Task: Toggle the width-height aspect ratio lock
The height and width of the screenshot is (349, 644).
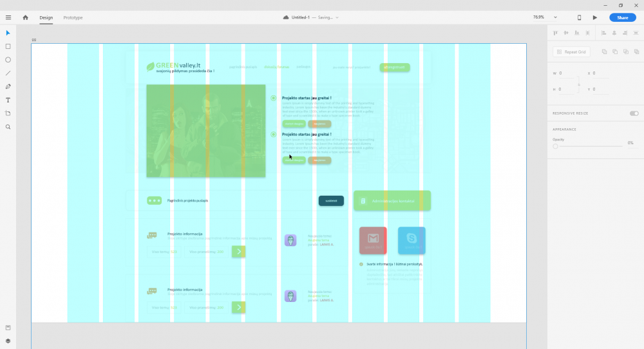Action: click(578, 82)
